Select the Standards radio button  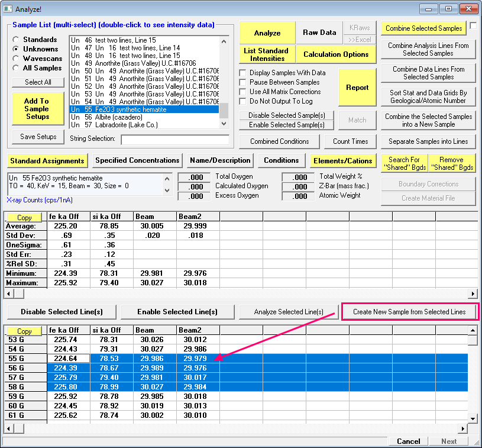16,40
